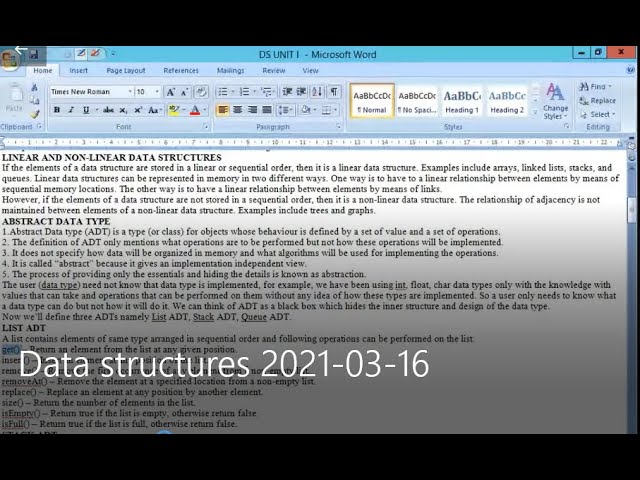Apply the red font color

tap(195, 110)
